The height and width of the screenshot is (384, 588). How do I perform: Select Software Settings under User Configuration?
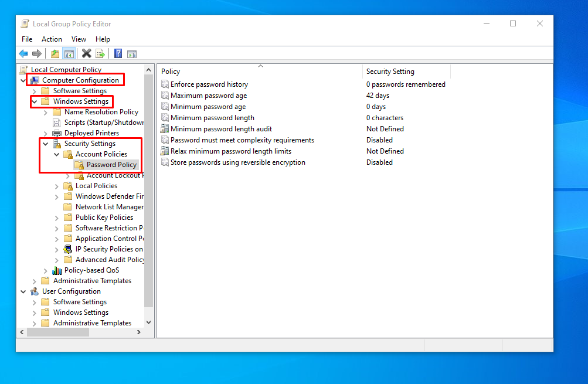(x=80, y=302)
